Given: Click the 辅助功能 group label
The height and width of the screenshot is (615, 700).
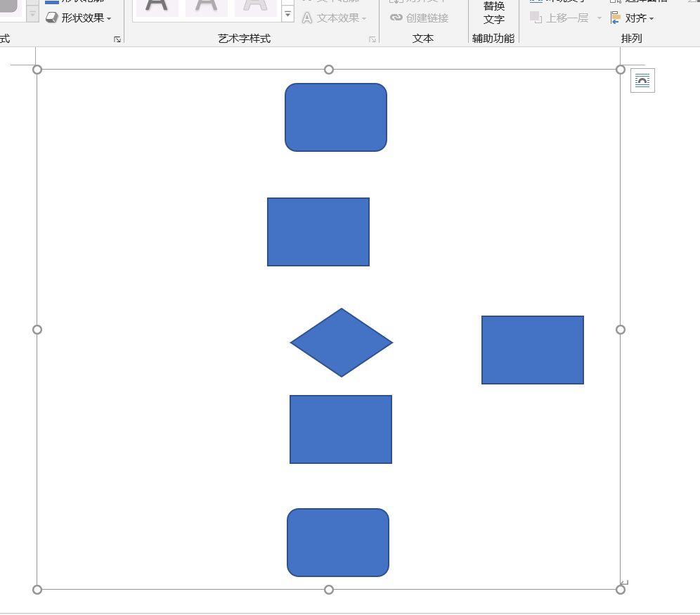Looking at the screenshot, I should (493, 39).
